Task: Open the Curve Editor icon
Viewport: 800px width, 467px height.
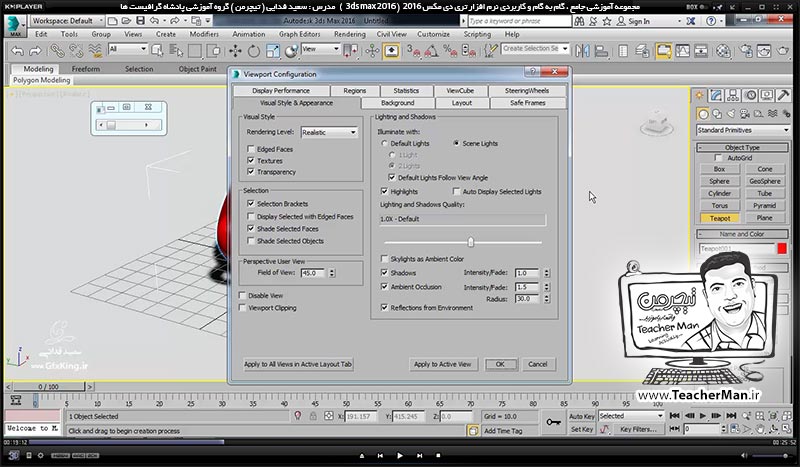Action: click(683, 51)
